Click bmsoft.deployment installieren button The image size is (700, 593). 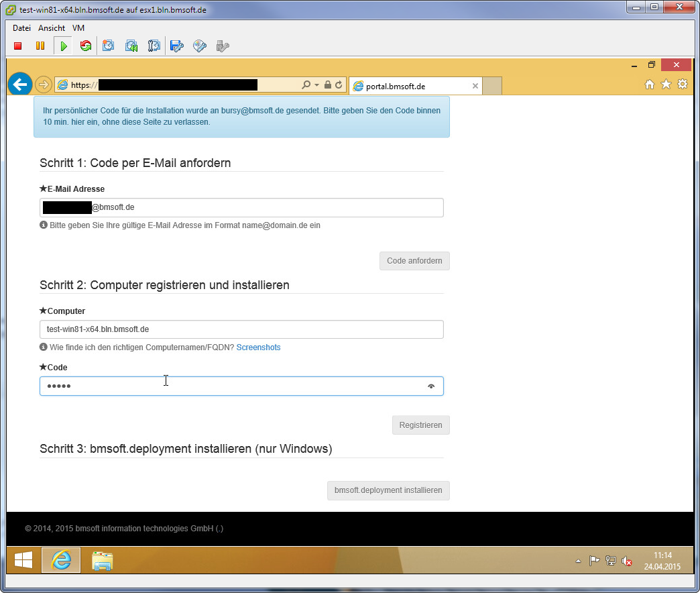388,490
